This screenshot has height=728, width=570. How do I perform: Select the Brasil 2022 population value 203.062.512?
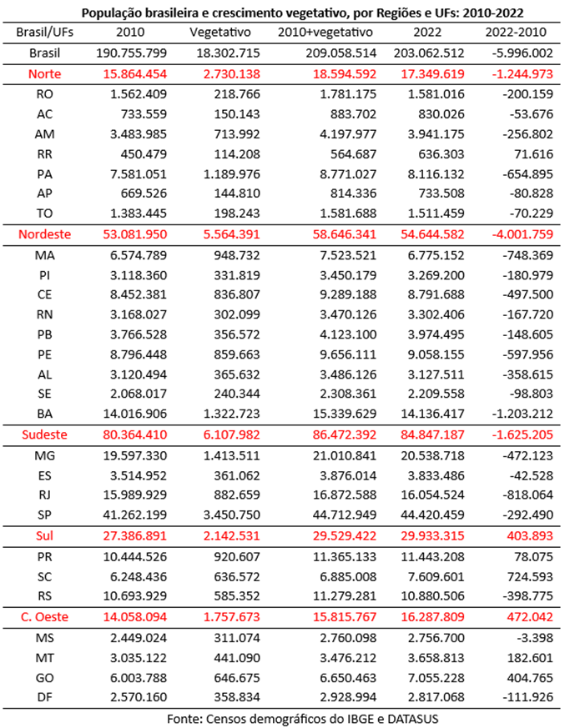(429, 53)
